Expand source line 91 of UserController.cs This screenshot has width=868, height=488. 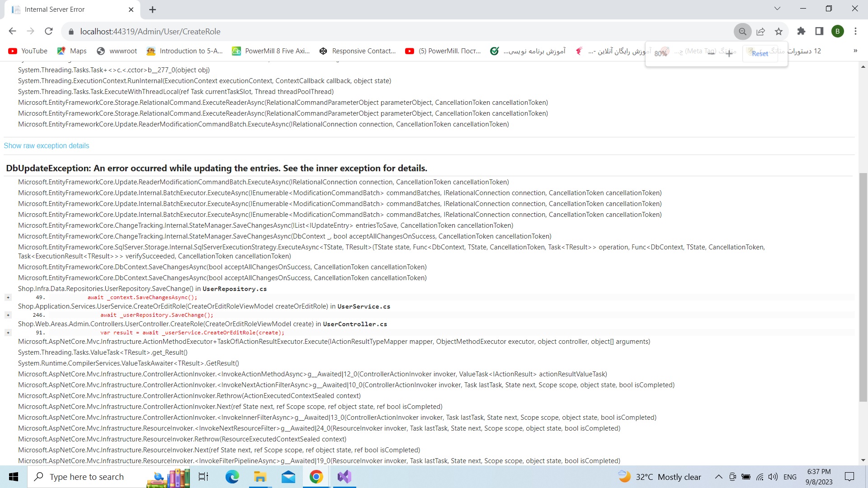(x=8, y=333)
